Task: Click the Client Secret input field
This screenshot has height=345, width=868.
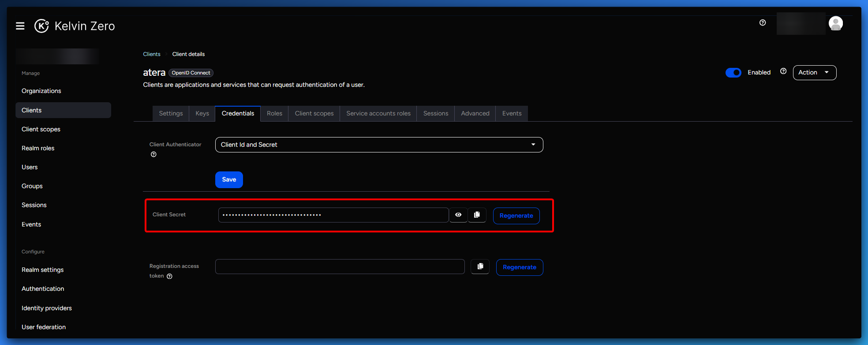Action: point(333,215)
